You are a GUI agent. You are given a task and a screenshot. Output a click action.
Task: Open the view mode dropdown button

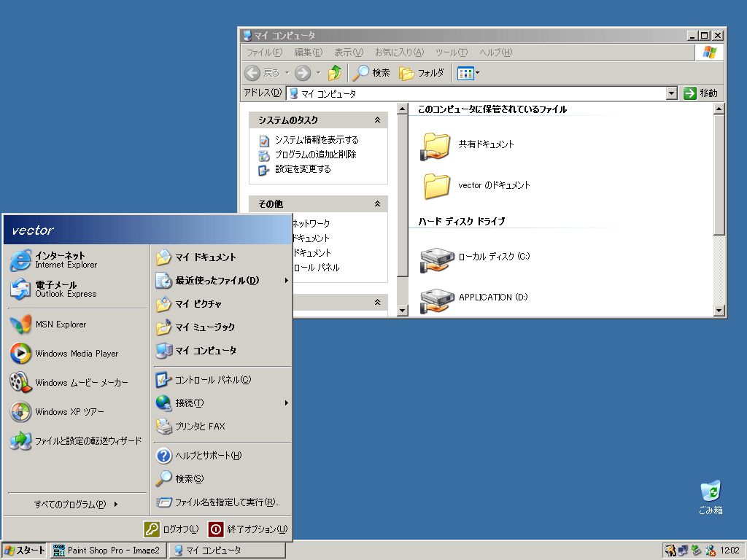468,73
